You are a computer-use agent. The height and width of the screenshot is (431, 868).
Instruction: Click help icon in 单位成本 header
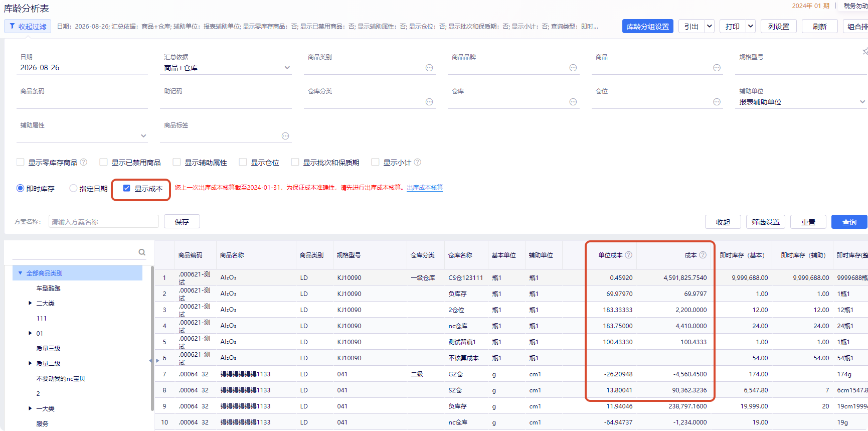(629, 255)
